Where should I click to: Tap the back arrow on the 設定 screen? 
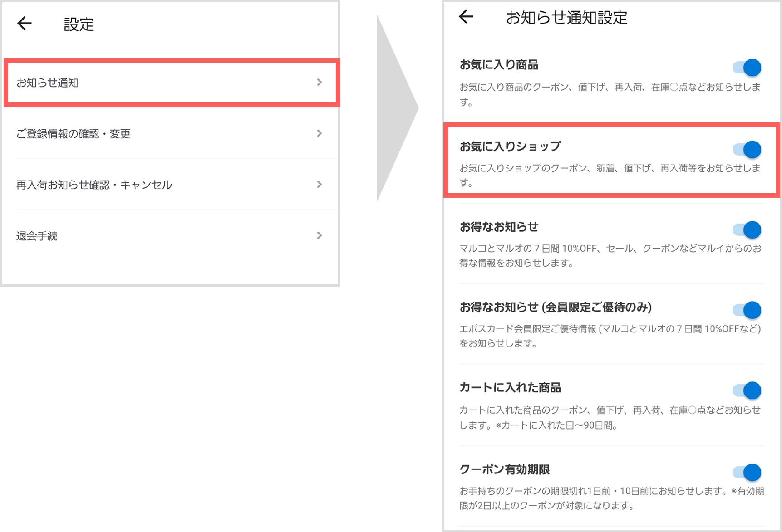point(24,24)
